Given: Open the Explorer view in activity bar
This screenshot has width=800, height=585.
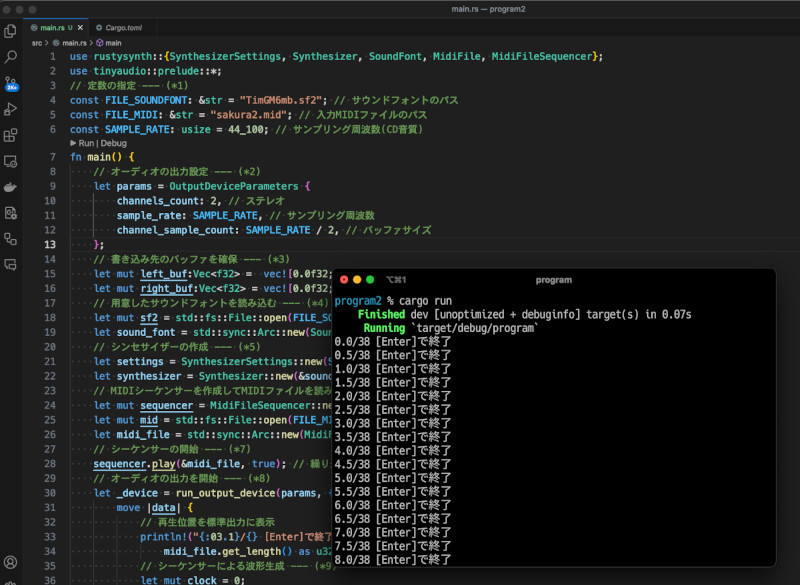Looking at the screenshot, I should pyautogui.click(x=11, y=31).
